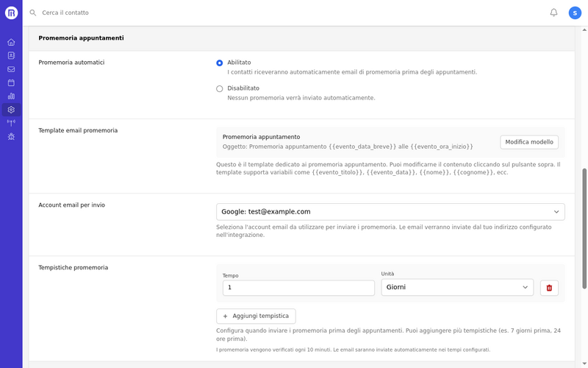Expand the Unità dropdown set to Giorni
The image size is (588, 368).
[456, 287]
